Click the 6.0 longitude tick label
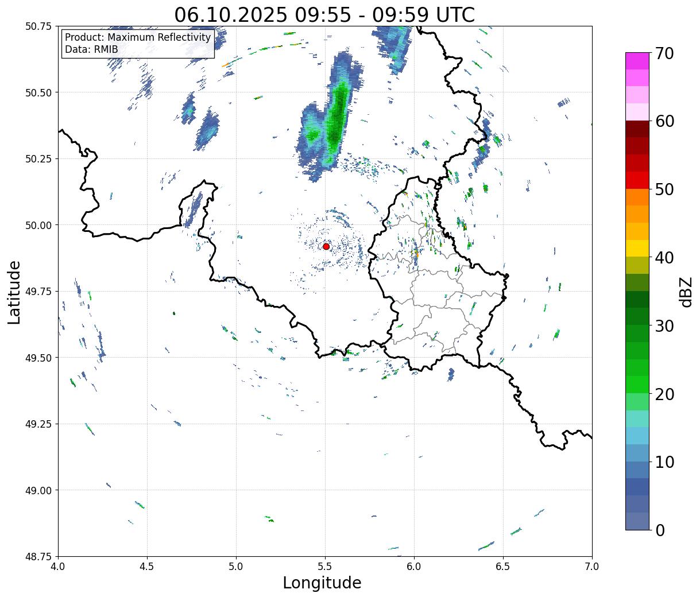700x597 pixels. pos(414,567)
